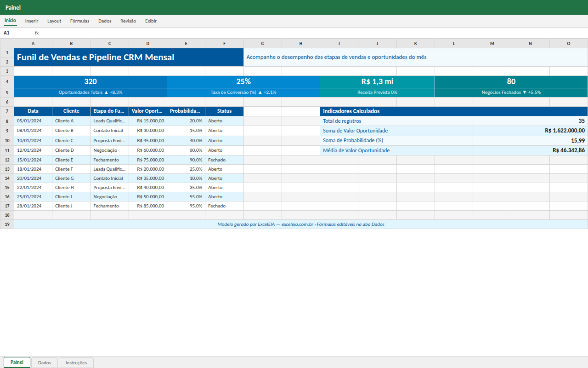This screenshot has height=368, width=588.
Task: Select the Painel sheet tab
Action: pos(17,362)
